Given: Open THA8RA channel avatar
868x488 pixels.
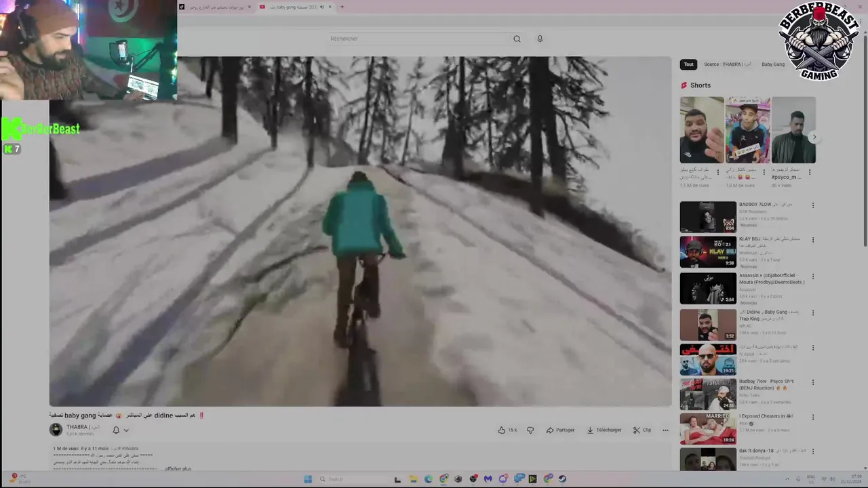Looking at the screenshot, I should click(x=56, y=430).
